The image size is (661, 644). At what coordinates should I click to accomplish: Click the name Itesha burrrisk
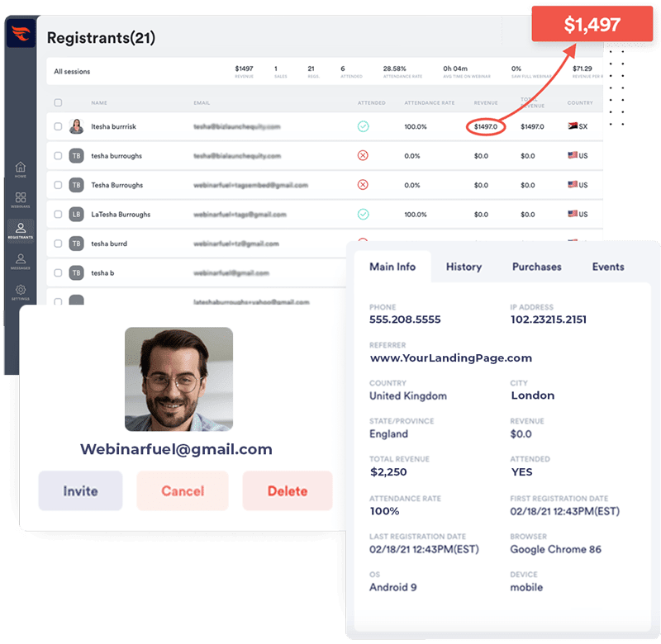point(113,126)
